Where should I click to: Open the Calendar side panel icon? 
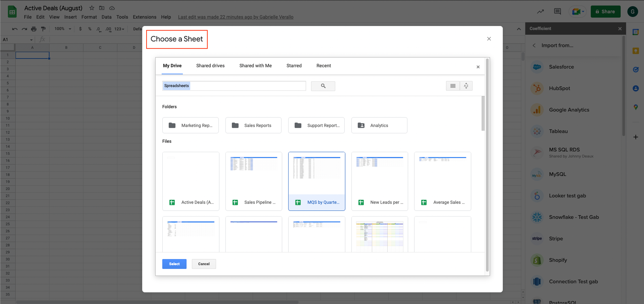coord(636,32)
